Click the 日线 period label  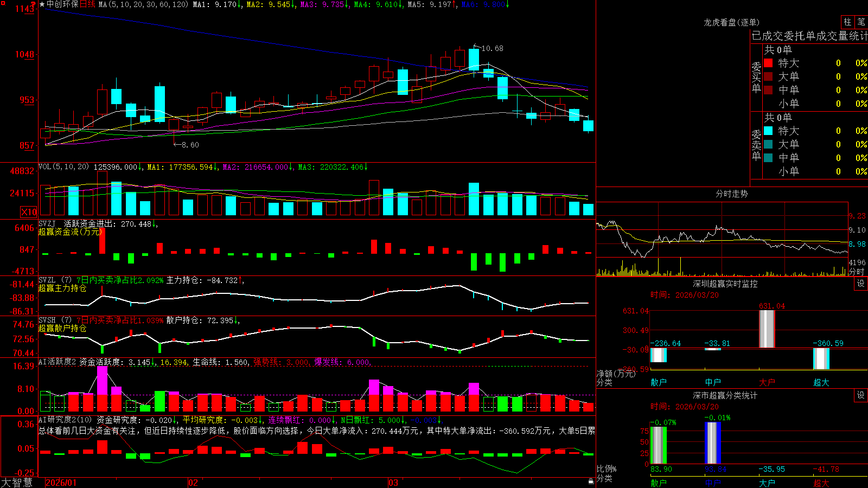[87, 4]
